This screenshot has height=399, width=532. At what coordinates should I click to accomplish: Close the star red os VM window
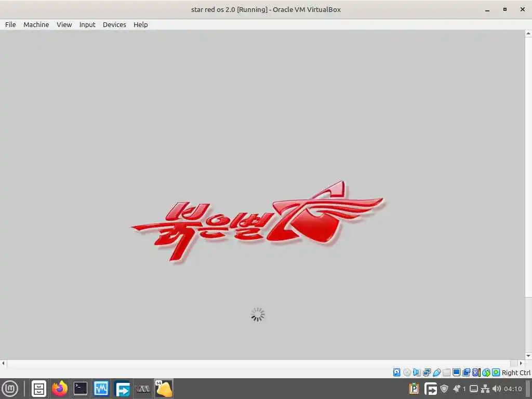523,9
